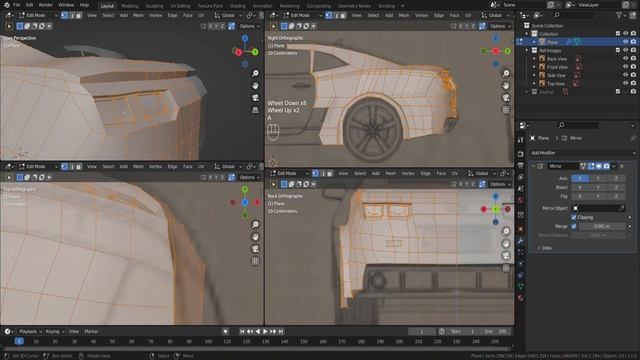Open Material properties tab icon
The image size is (640, 360).
tap(521, 298)
